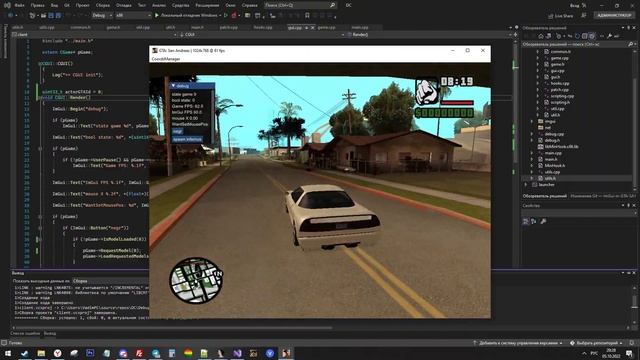Select main.cpp in Solution Explorer

point(553,153)
